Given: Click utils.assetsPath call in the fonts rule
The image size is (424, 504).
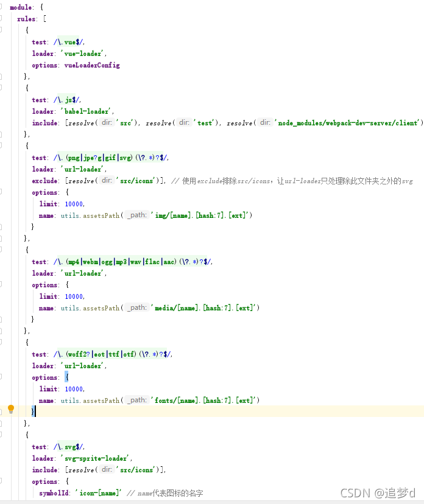Looking at the screenshot, I should [90, 401].
